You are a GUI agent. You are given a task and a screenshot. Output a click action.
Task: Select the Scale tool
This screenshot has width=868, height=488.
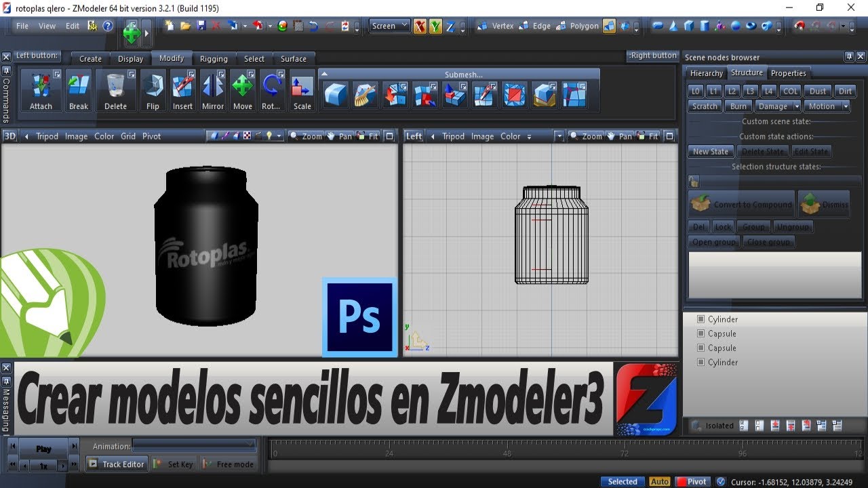point(302,91)
